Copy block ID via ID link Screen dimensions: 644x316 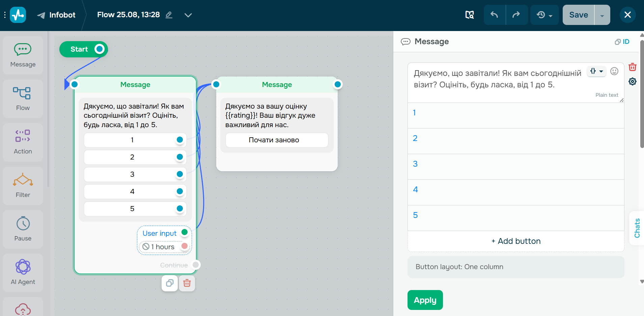[622, 42]
